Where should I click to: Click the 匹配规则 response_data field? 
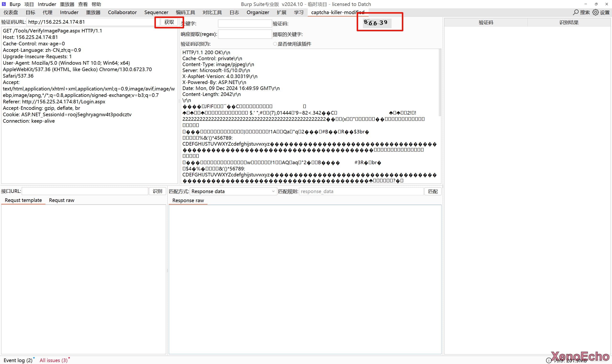[x=361, y=191]
